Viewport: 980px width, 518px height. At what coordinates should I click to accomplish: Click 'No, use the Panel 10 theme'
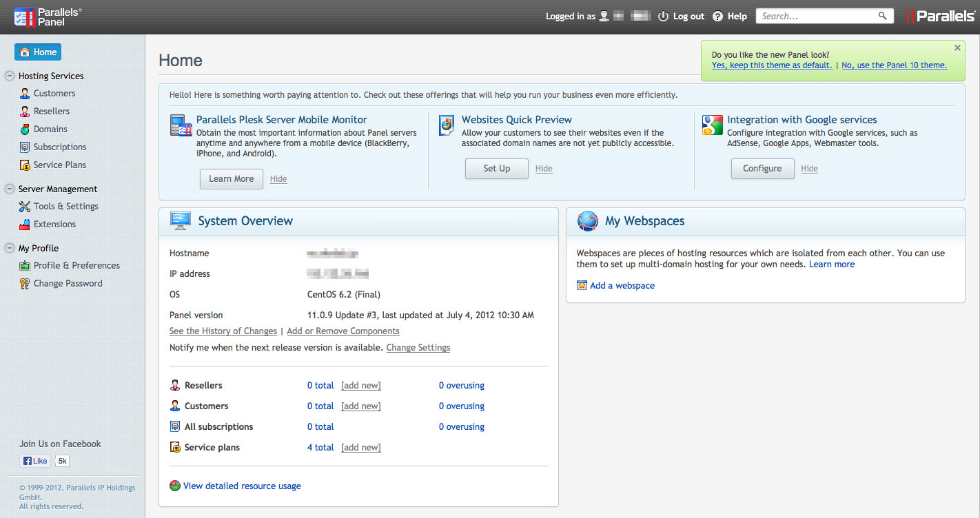click(x=895, y=65)
